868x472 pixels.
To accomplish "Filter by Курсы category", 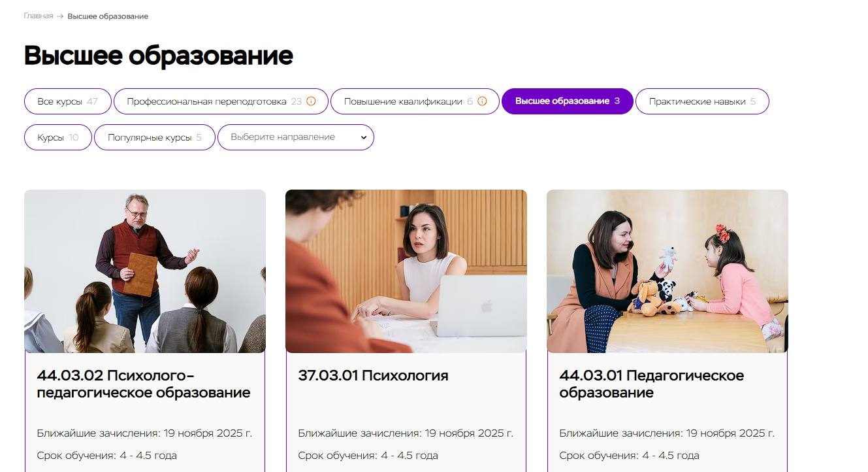I will pyautogui.click(x=58, y=137).
